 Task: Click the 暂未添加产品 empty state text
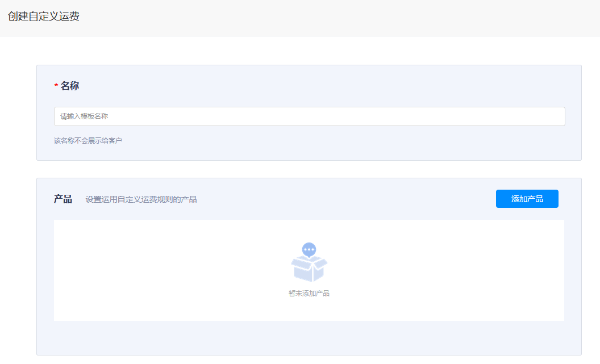point(309,294)
